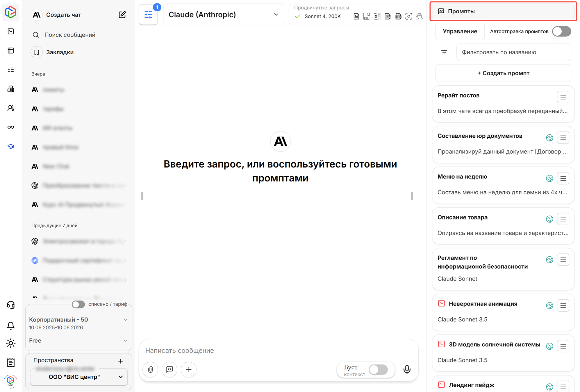Open the menu for Невероятная анимация prompt
The image size is (580, 392).
[563, 305]
